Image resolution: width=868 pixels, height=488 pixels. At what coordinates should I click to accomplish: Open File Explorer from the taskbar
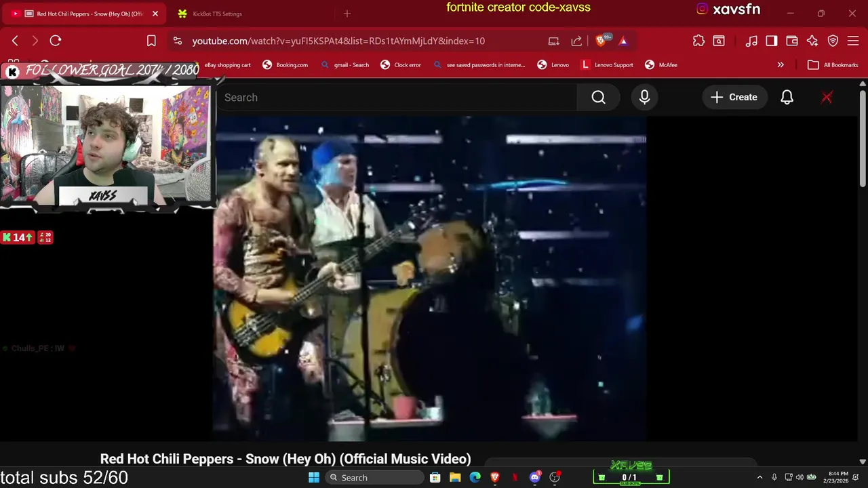coord(455,477)
